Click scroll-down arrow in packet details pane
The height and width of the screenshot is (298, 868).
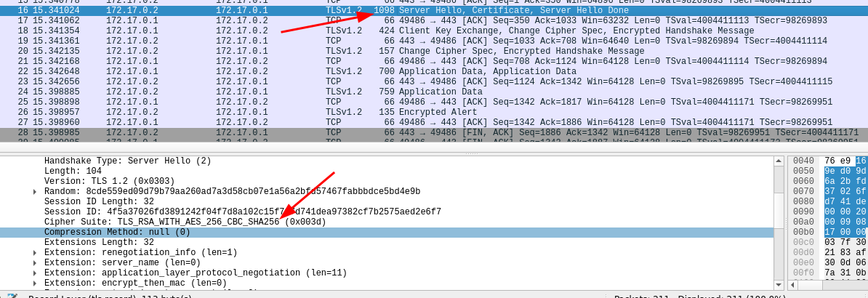click(780, 284)
